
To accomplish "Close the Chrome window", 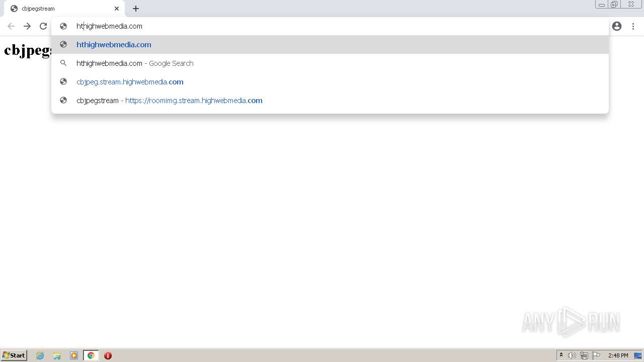I will click(x=631, y=5).
